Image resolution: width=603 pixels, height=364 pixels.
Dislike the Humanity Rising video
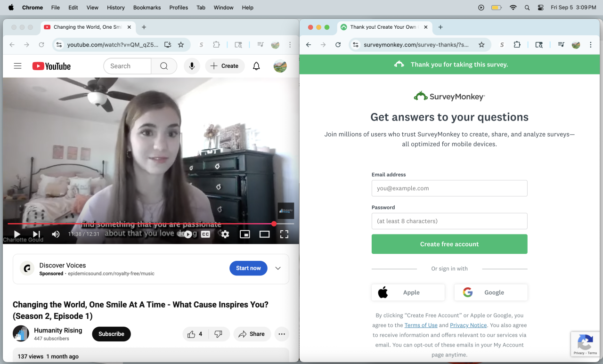click(219, 334)
